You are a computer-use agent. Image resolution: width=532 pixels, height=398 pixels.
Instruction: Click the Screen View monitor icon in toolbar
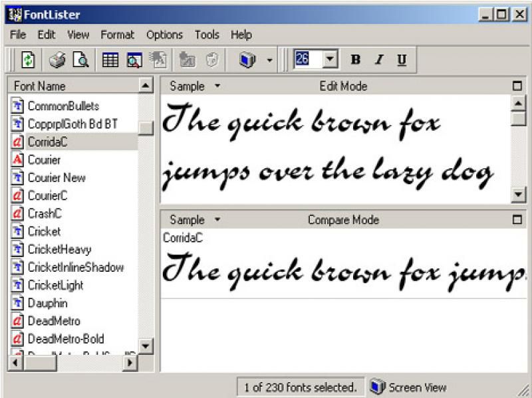coord(247,60)
